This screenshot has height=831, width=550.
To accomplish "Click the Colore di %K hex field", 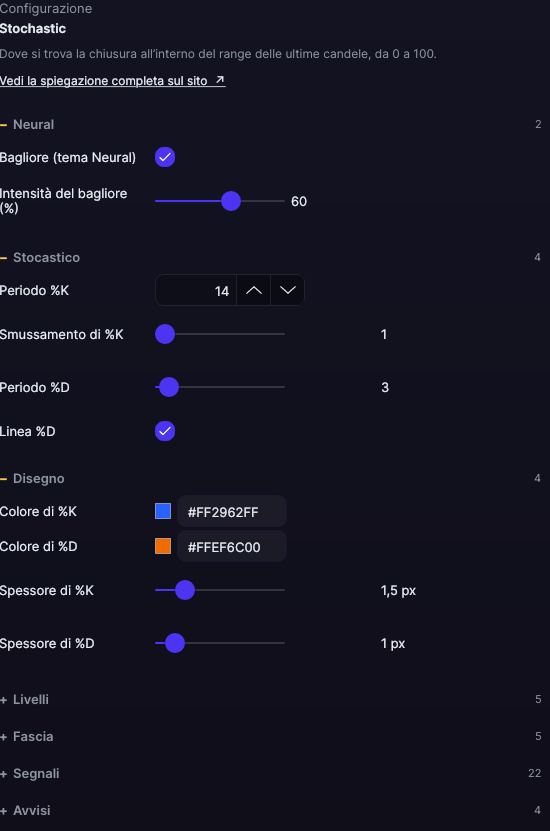I will (x=232, y=512).
